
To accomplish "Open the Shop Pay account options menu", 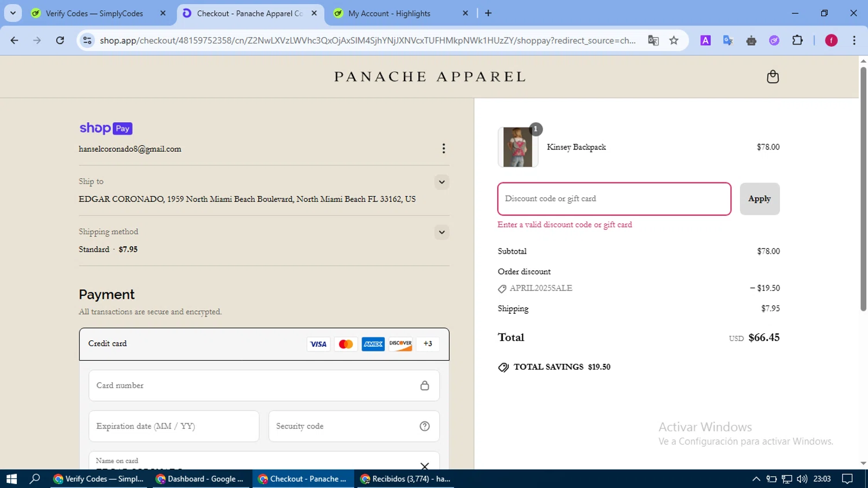I will click(443, 149).
